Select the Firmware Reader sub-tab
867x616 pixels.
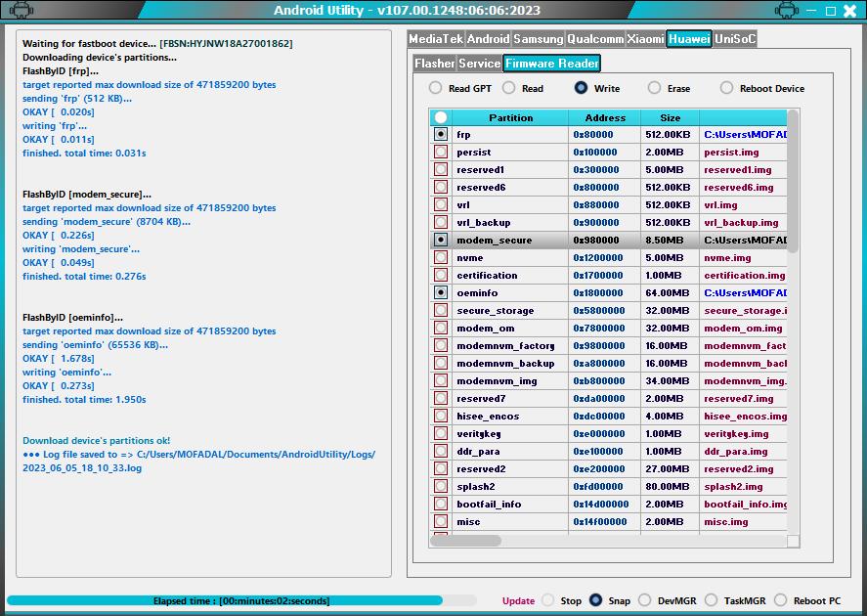[x=552, y=64]
